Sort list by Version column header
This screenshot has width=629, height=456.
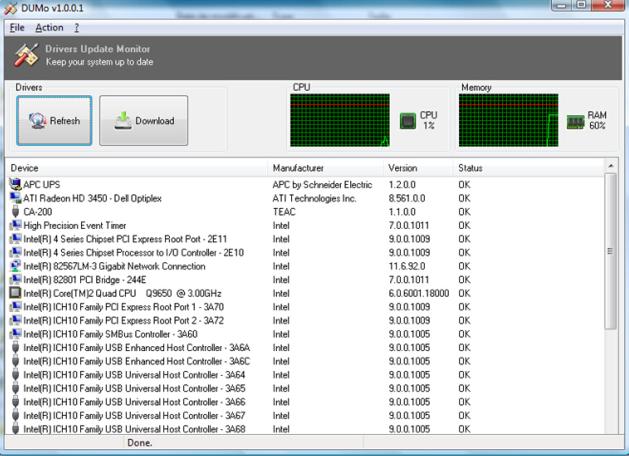tap(403, 168)
